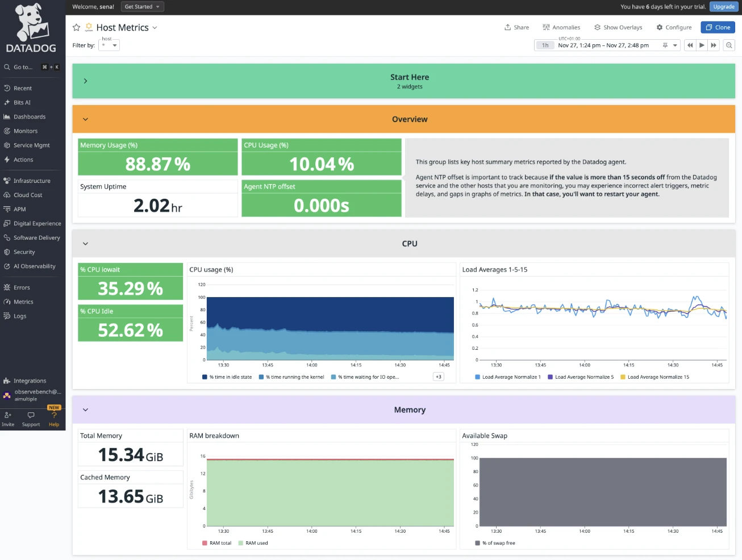
Task: Click the Help question icon
Action: point(54,415)
